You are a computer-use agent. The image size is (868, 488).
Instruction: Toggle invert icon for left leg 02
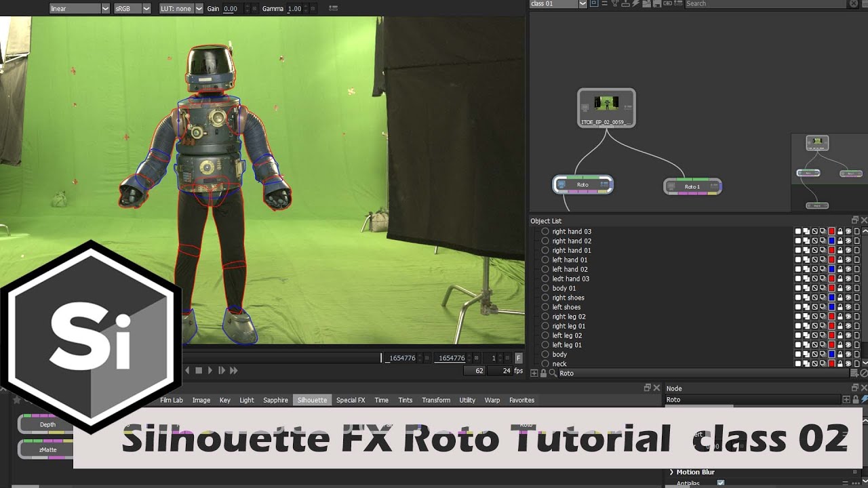(x=814, y=335)
